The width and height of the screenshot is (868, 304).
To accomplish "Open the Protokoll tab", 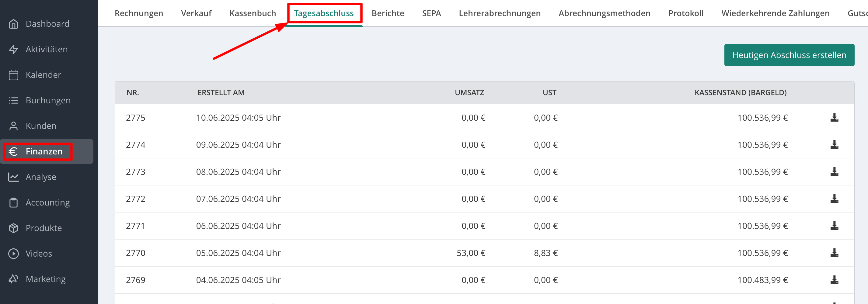I will coord(686,13).
